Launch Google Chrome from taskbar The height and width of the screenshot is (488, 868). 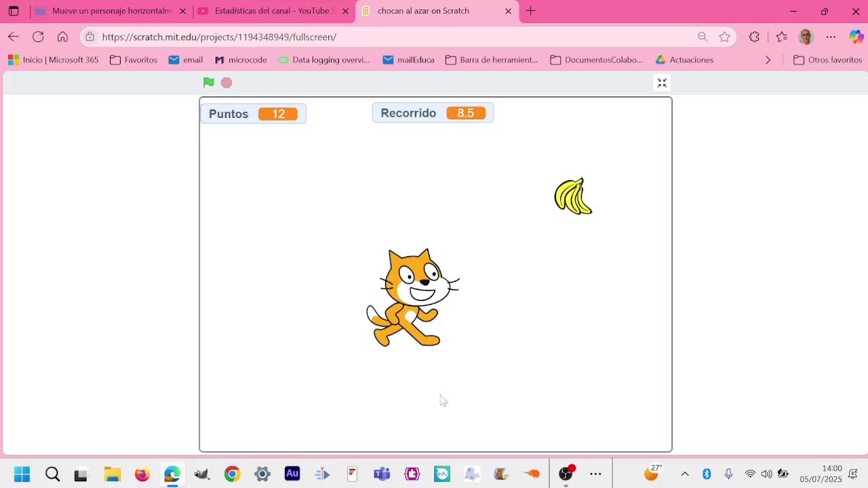pos(232,474)
